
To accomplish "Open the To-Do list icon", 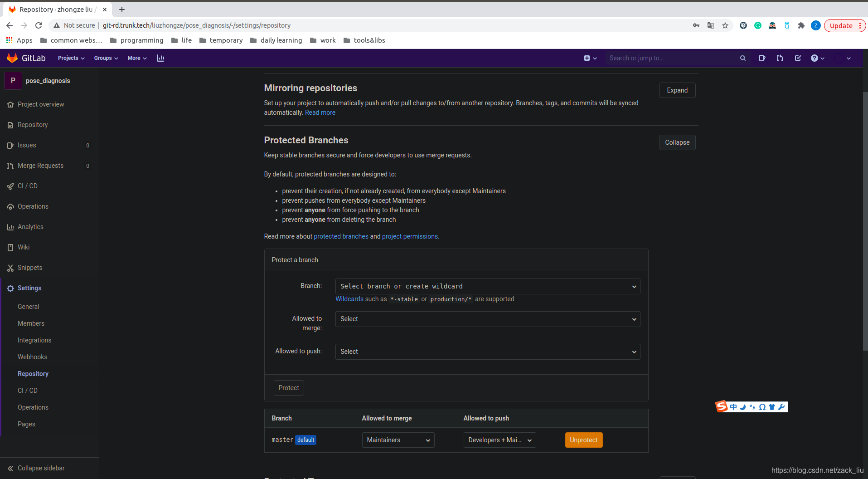I will click(798, 58).
